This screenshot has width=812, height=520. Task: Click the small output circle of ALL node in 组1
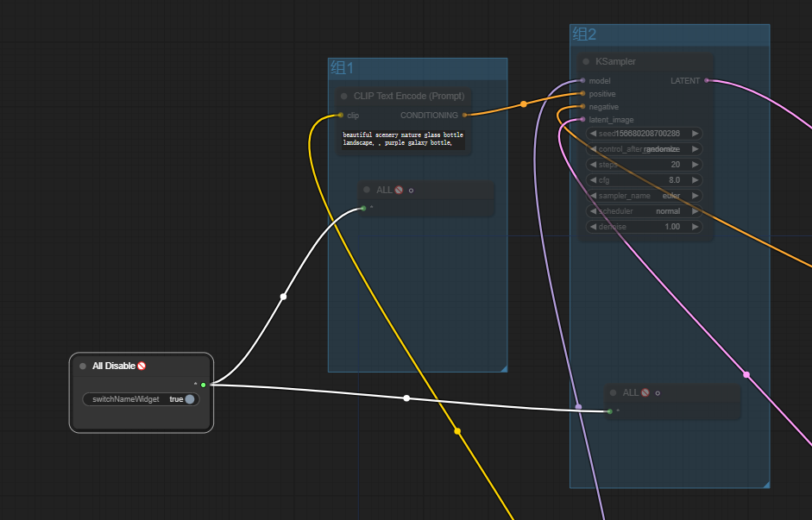coord(412,191)
